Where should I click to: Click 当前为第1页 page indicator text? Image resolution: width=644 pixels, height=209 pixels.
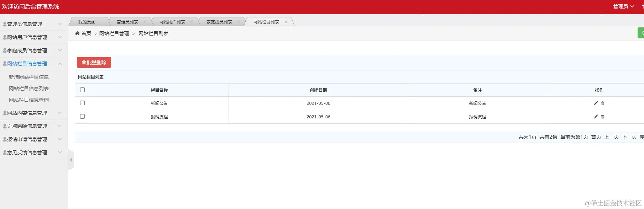(574, 137)
